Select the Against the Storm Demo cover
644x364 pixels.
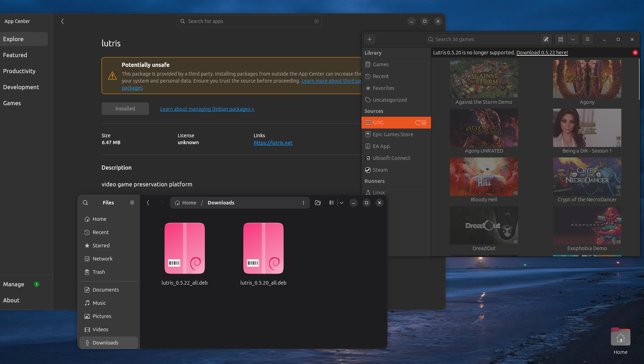point(484,79)
